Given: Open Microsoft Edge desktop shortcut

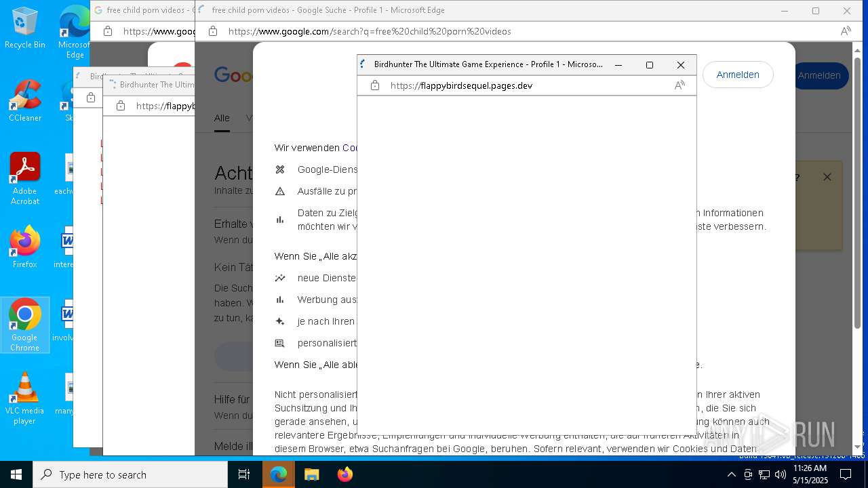Looking at the screenshot, I should (75, 31).
